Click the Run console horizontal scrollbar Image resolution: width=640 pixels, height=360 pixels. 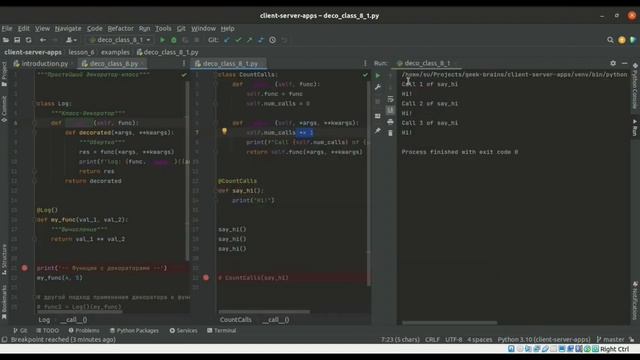tap(449, 323)
